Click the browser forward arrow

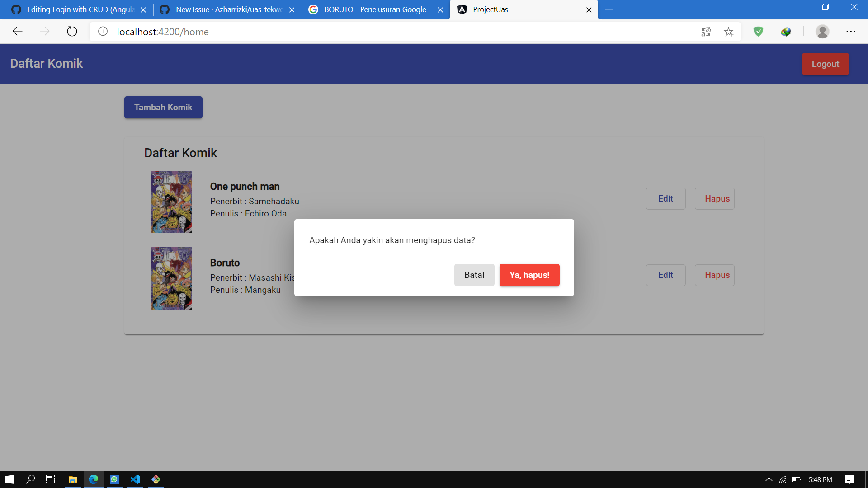[x=44, y=31]
